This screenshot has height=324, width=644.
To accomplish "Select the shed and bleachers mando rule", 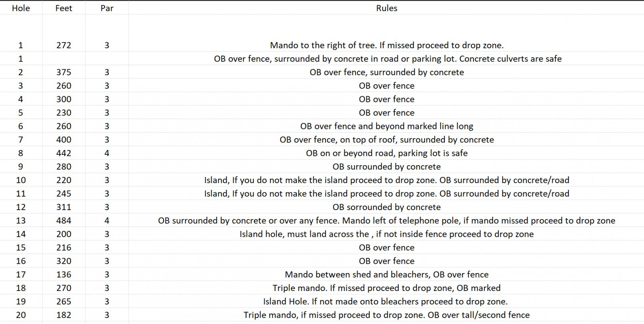I will 386,275.
